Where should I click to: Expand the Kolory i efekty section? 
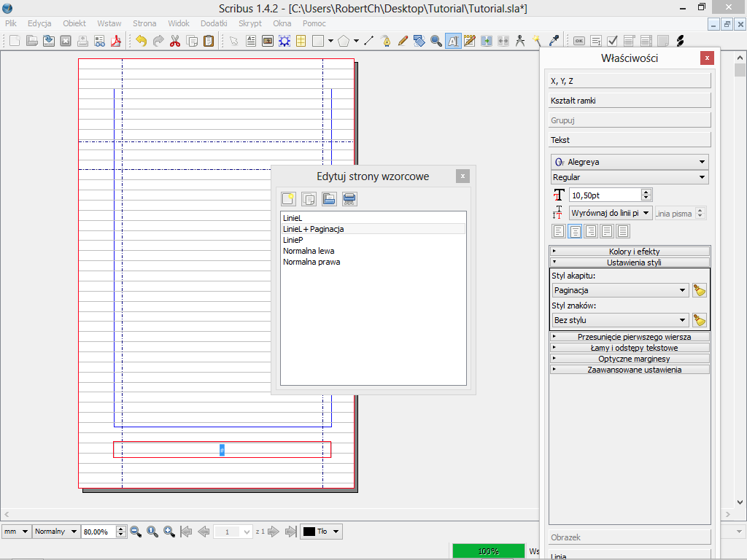pyautogui.click(x=630, y=252)
